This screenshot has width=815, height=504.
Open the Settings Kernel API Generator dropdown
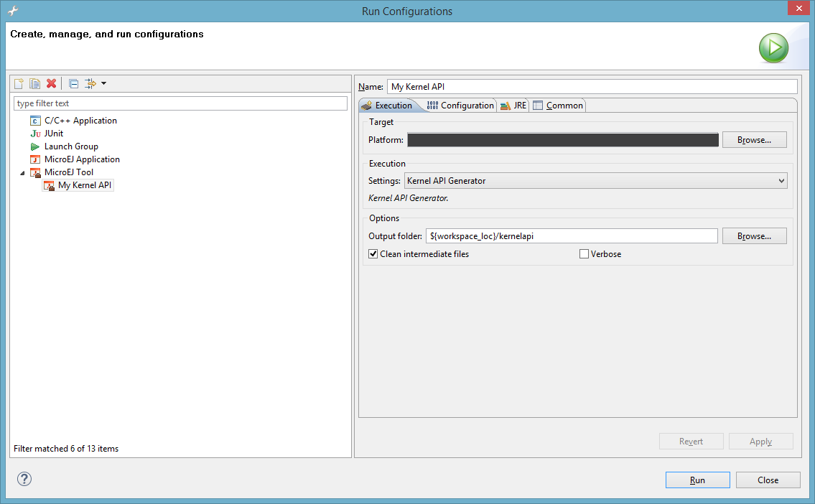click(595, 181)
